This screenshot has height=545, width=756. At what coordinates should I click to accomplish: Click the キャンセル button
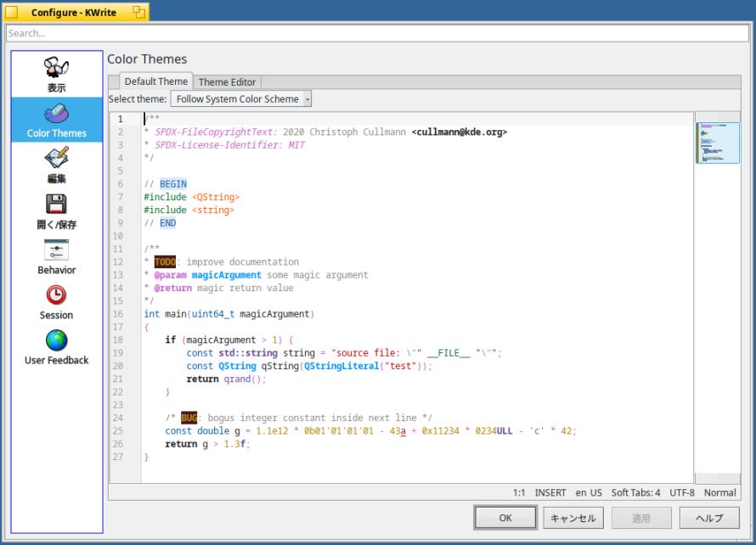573,518
